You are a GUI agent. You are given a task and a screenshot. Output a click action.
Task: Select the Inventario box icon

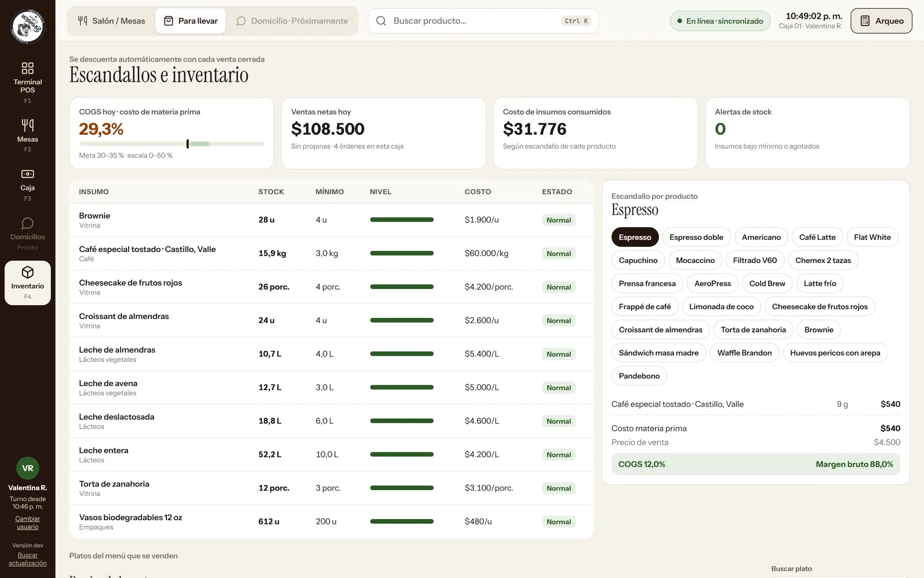28,272
